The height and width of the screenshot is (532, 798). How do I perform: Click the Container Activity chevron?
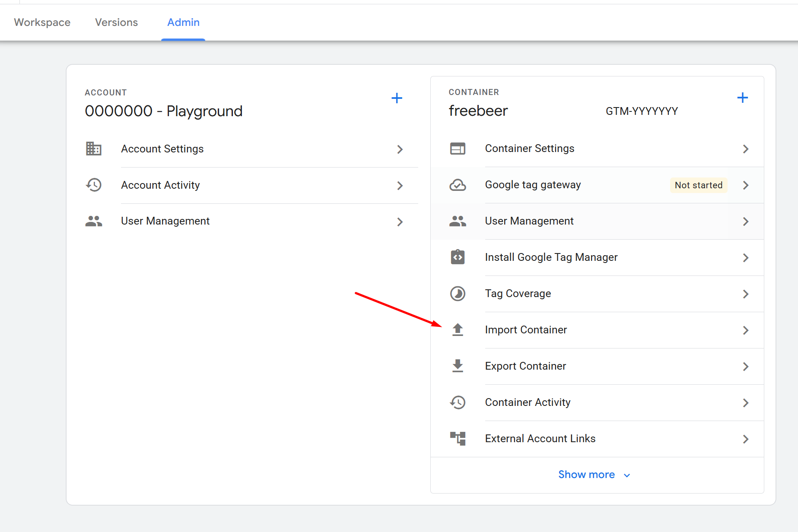point(746,403)
